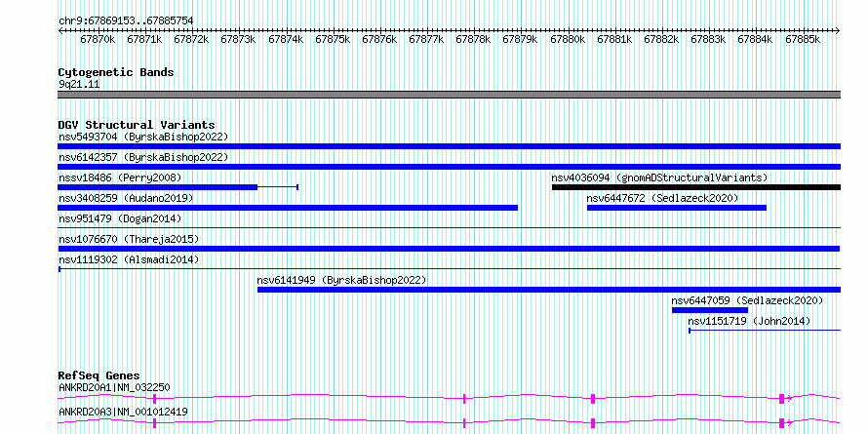Select the RefSeq Genes track title

99,375
